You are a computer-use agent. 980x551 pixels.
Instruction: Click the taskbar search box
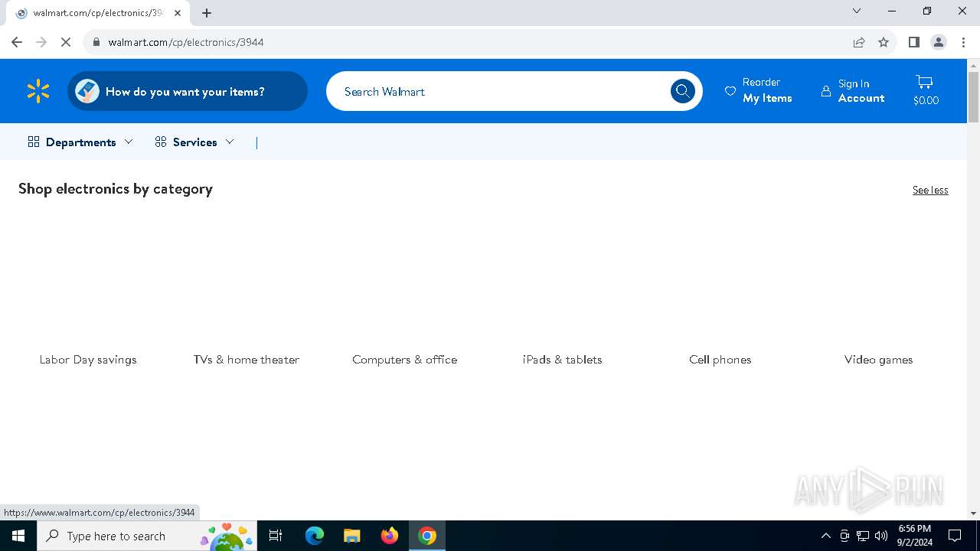pyautogui.click(x=146, y=536)
